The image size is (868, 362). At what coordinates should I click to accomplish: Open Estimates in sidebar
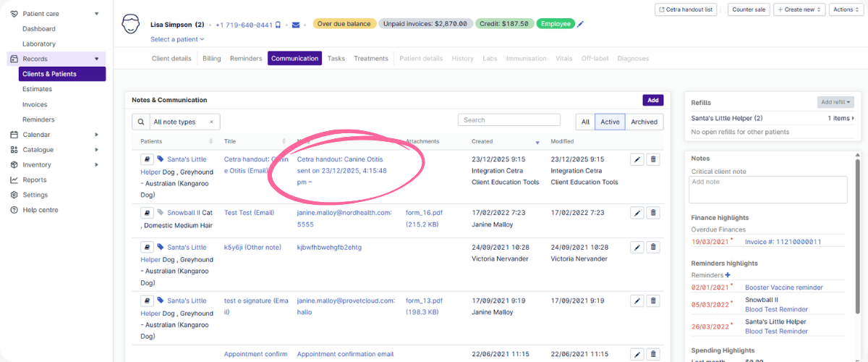[37, 89]
